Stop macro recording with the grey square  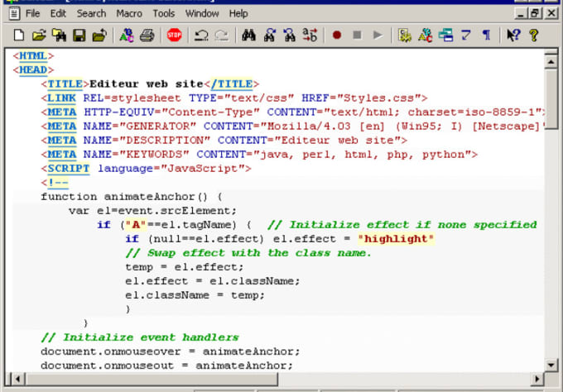tap(357, 35)
